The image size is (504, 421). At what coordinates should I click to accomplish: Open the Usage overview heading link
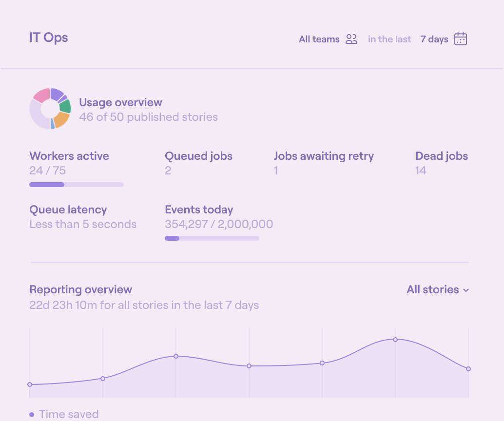coord(120,102)
